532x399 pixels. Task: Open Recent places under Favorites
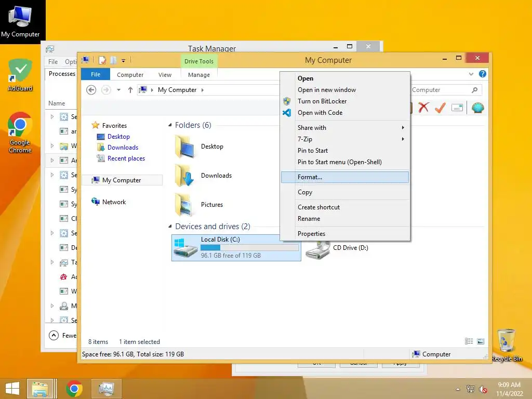pos(126,158)
